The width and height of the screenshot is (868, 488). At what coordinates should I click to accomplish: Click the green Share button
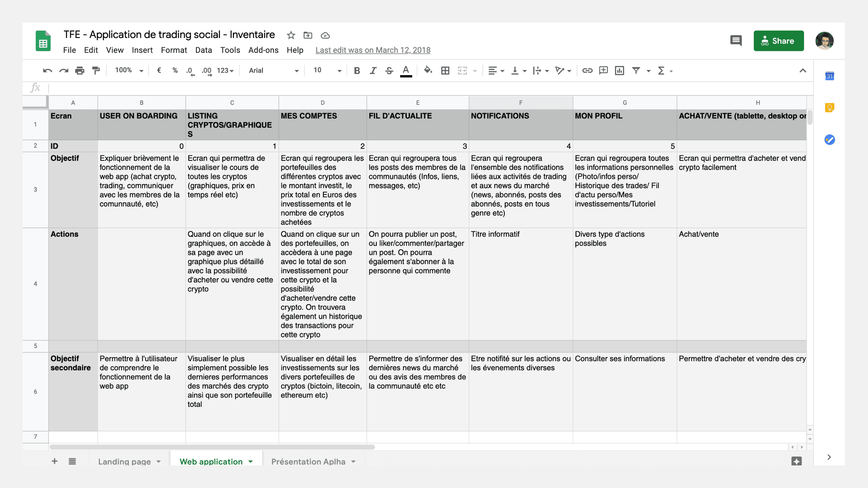click(x=778, y=41)
